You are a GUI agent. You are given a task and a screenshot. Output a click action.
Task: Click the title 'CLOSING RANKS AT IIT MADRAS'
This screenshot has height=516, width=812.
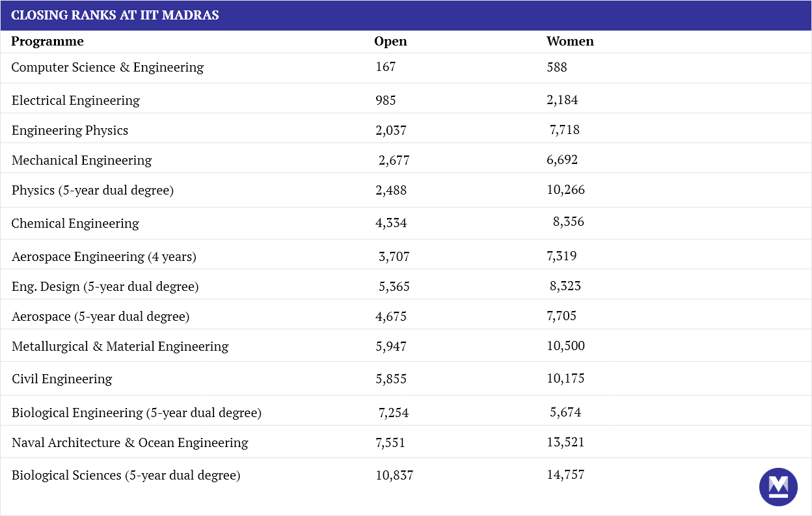(x=115, y=15)
